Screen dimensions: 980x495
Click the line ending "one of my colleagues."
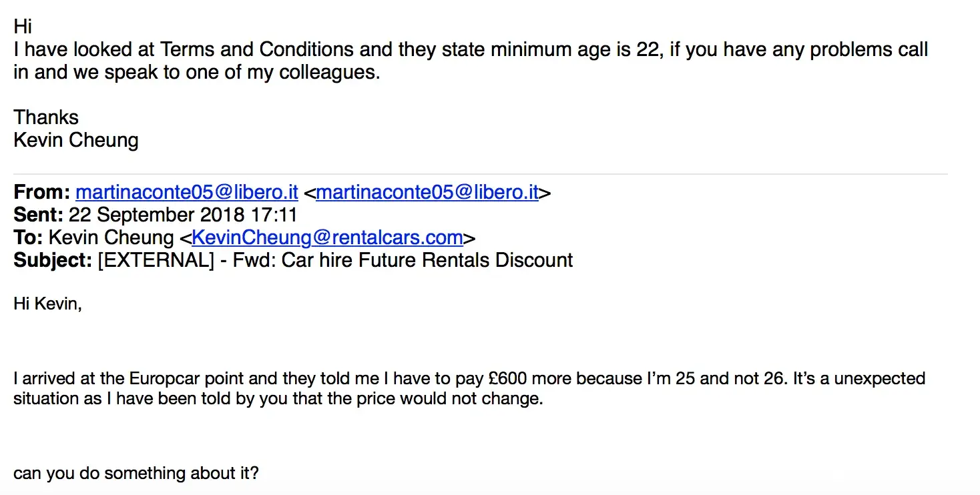(x=196, y=72)
